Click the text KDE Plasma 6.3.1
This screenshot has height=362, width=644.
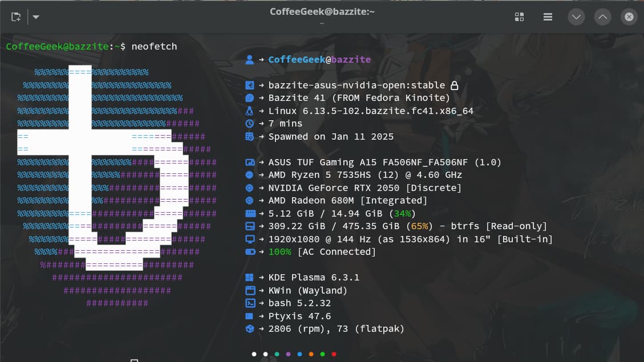(314, 278)
